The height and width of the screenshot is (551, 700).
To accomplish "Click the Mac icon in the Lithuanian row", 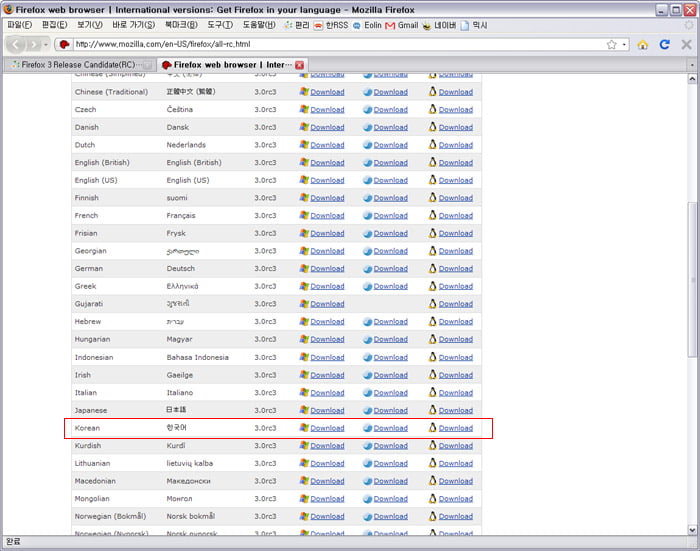I will [x=367, y=463].
